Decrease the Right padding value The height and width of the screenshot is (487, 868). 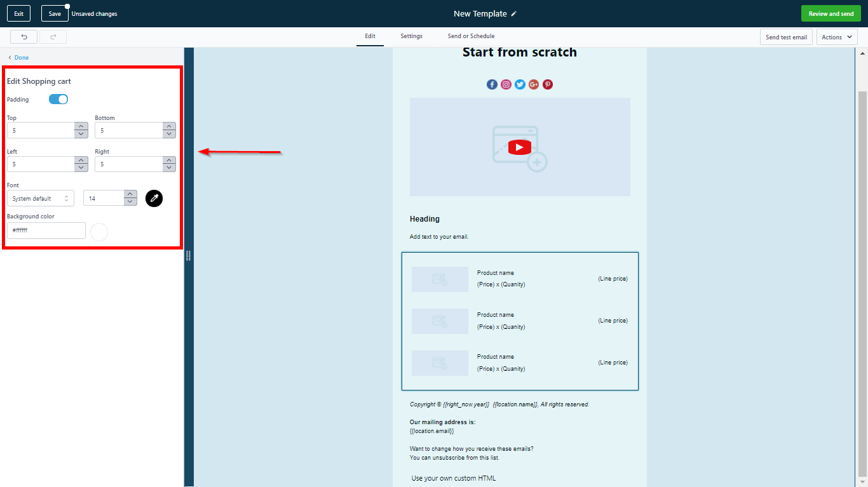point(169,168)
